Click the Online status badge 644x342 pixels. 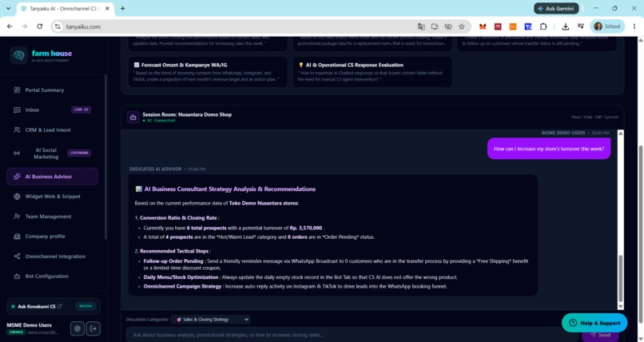(x=85, y=306)
